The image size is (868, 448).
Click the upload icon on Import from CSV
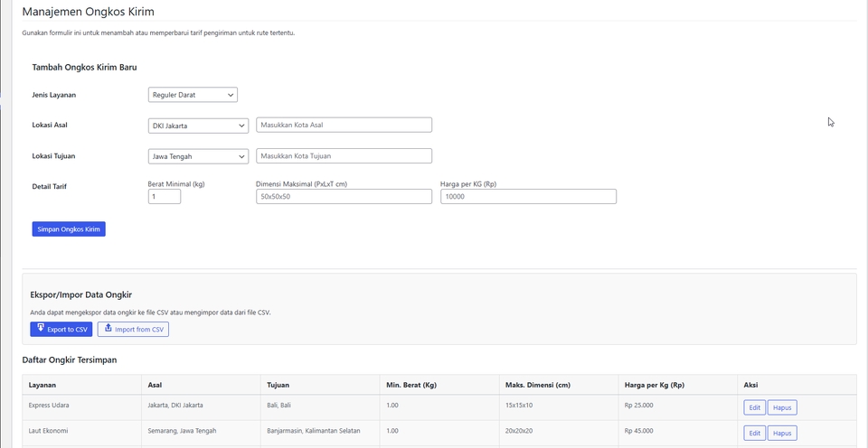108,329
